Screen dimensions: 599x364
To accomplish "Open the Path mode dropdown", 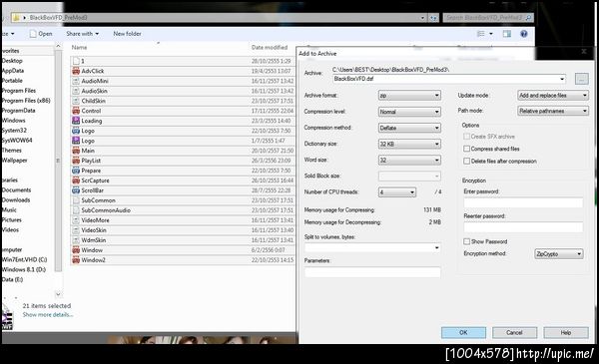I will pos(553,111).
